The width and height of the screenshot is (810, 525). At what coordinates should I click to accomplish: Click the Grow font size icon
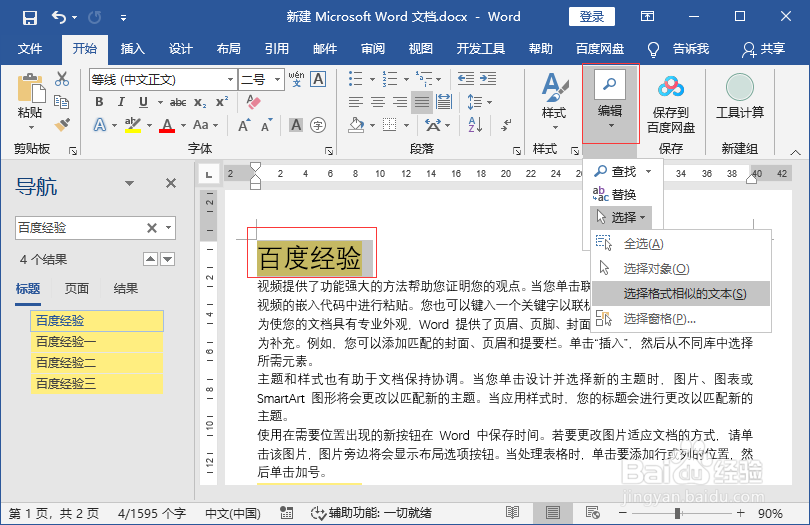[244, 125]
